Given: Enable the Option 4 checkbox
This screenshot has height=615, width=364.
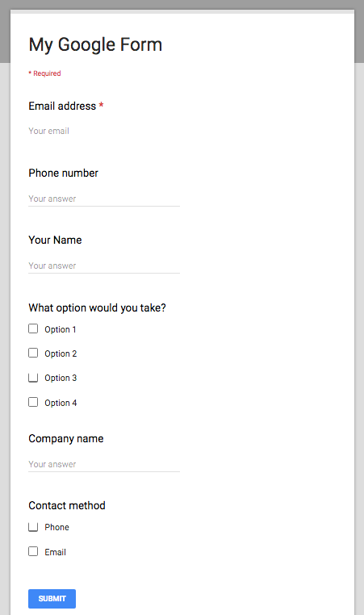Looking at the screenshot, I should click(x=33, y=402).
